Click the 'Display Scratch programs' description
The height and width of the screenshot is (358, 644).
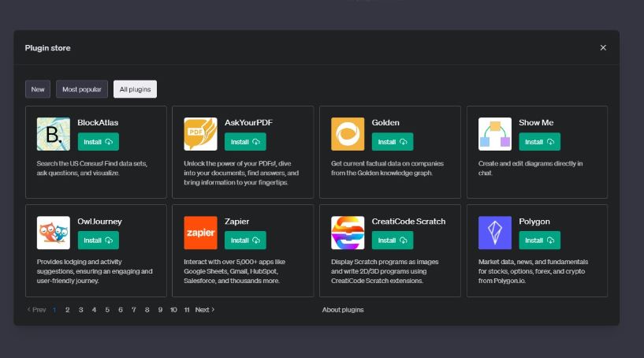tap(385, 271)
